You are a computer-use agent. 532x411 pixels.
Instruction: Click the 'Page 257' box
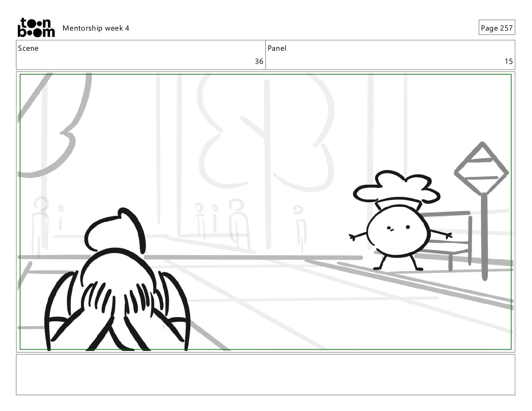click(497, 28)
